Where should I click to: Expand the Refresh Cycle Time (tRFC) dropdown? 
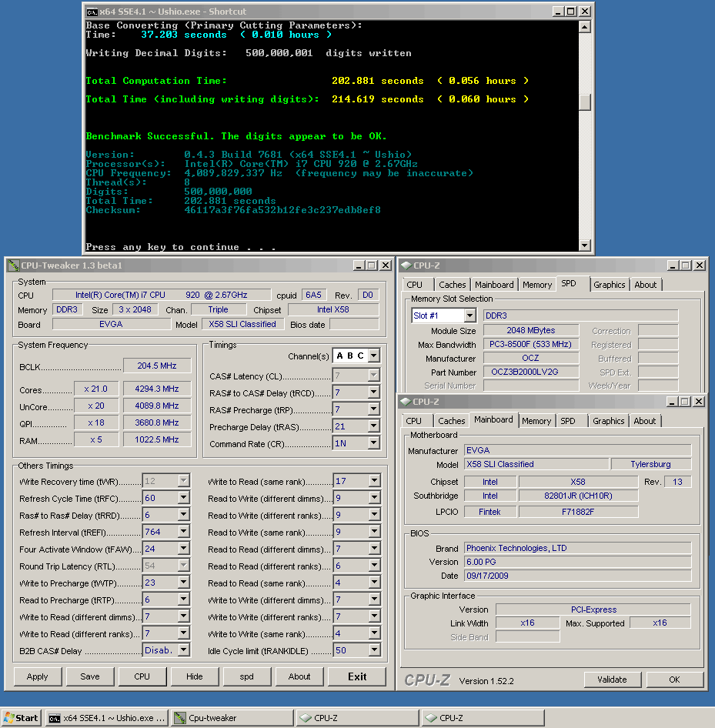183,498
